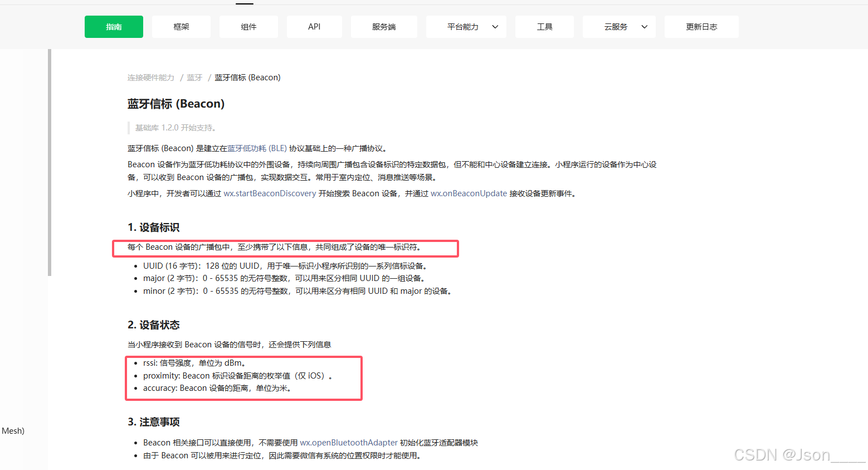This screenshot has width=868, height=470.
Task: Select the API tab
Action: [314, 27]
